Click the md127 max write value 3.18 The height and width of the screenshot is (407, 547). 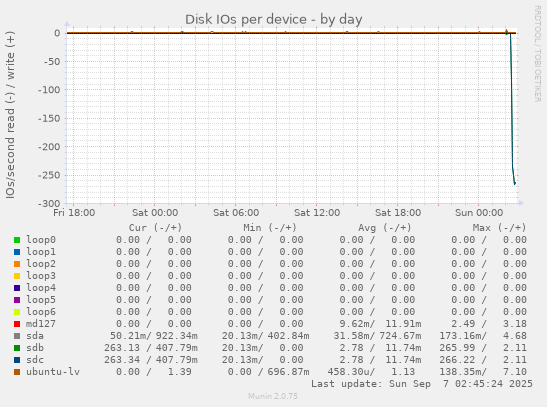click(515, 324)
